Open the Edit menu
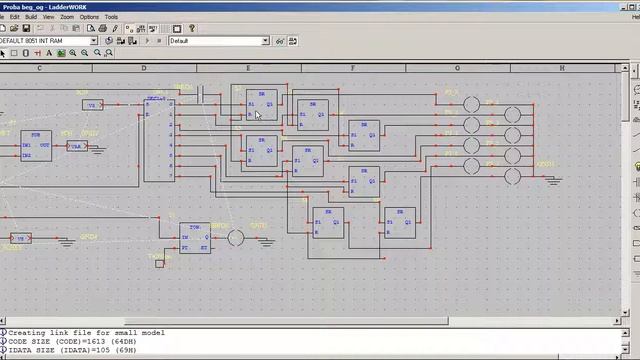 tap(15, 17)
